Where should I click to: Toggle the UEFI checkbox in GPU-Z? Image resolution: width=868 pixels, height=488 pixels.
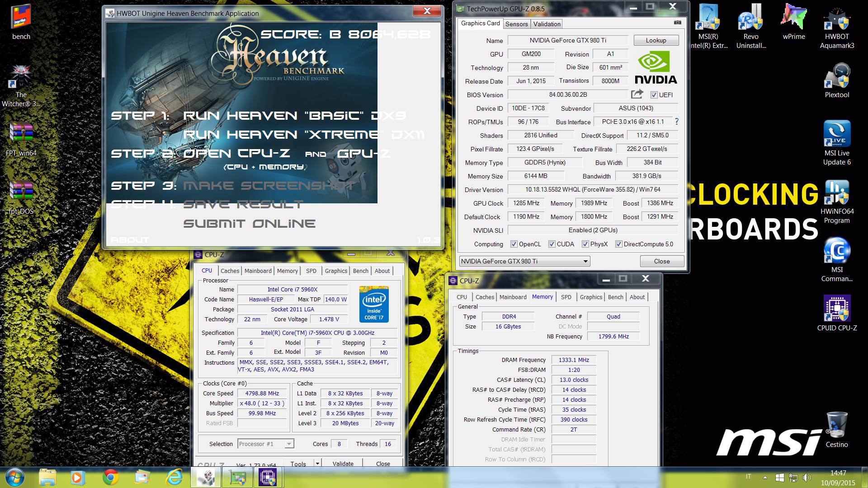click(x=654, y=95)
